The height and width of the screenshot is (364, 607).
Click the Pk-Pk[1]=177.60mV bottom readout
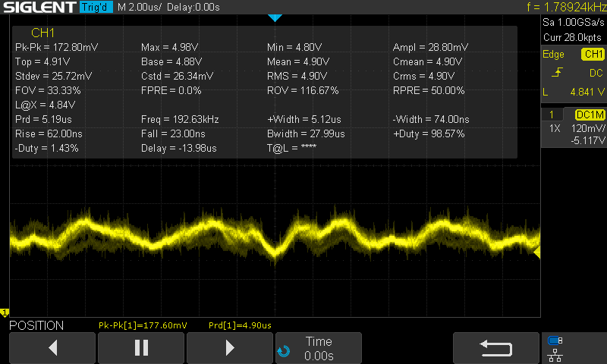pyautogui.click(x=143, y=325)
